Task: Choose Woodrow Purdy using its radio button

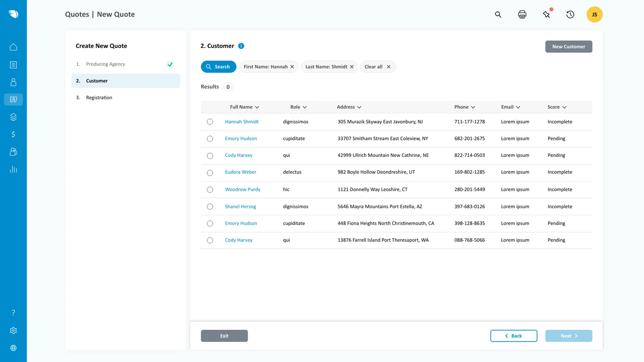Action: (x=210, y=189)
